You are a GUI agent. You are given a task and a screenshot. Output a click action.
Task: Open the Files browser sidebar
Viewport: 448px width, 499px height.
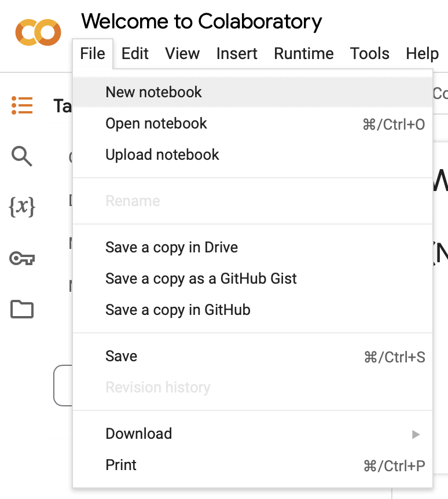(21, 310)
